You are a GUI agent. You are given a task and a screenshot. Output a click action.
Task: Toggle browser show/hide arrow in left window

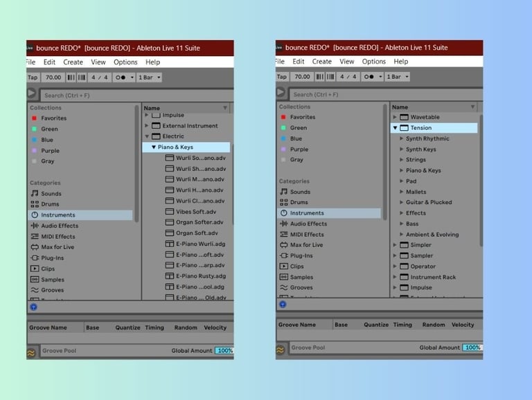pos(32,93)
